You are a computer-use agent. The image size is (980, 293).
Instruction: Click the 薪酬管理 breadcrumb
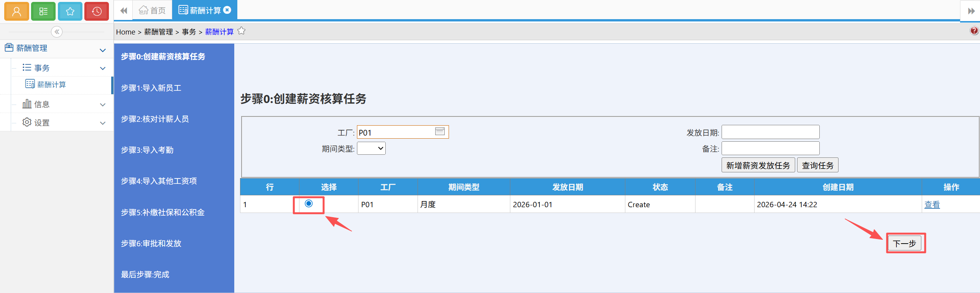pyautogui.click(x=158, y=32)
